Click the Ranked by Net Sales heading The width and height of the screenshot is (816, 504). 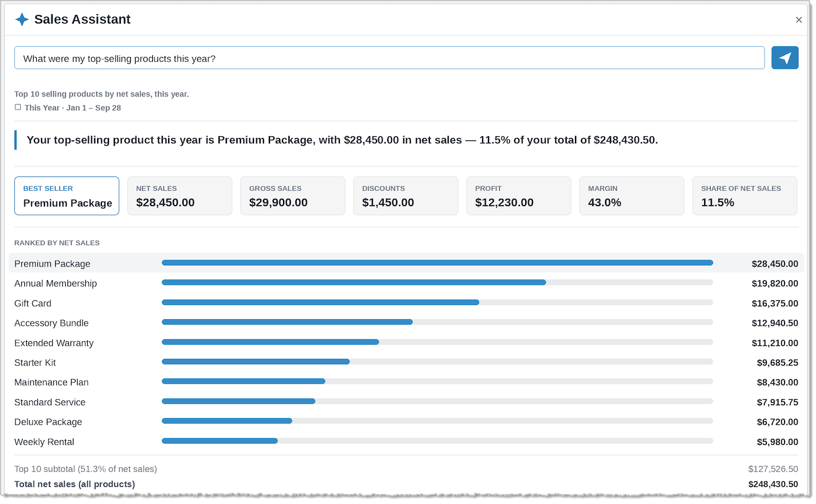[57, 243]
